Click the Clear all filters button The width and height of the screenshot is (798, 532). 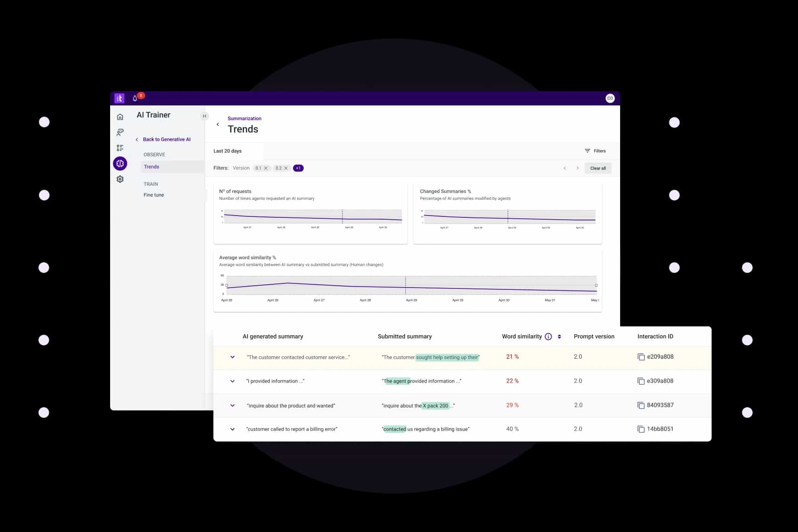pos(598,168)
